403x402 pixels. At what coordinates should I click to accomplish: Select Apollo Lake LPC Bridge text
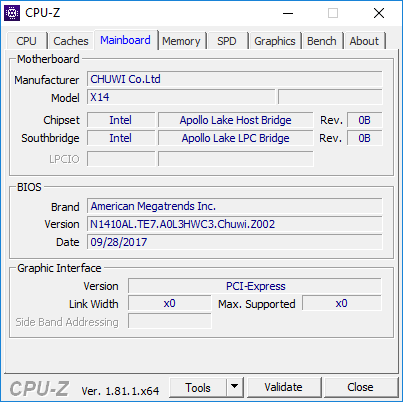(x=236, y=138)
